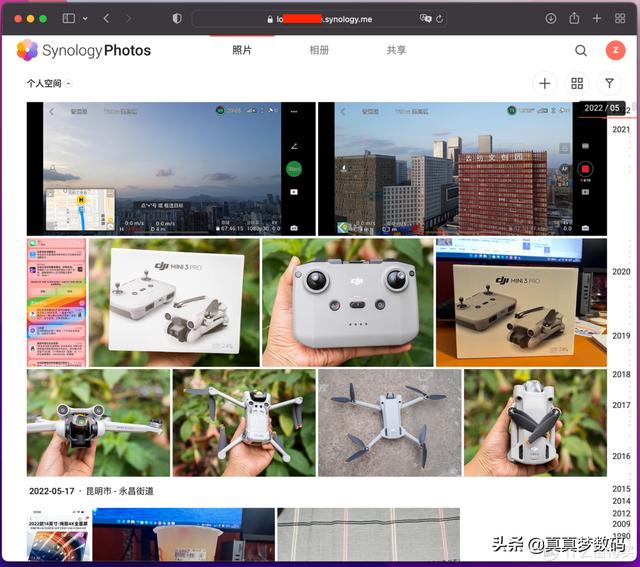Click the synology.me address bar

319,19
